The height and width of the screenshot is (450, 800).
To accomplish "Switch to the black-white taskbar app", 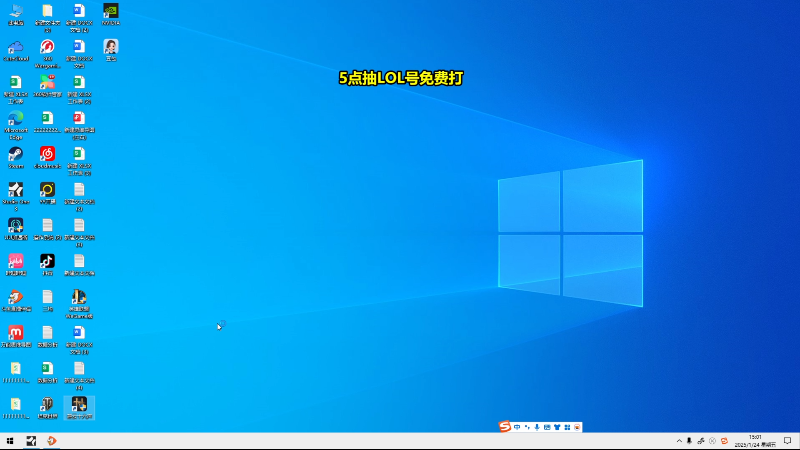I will coord(31,441).
